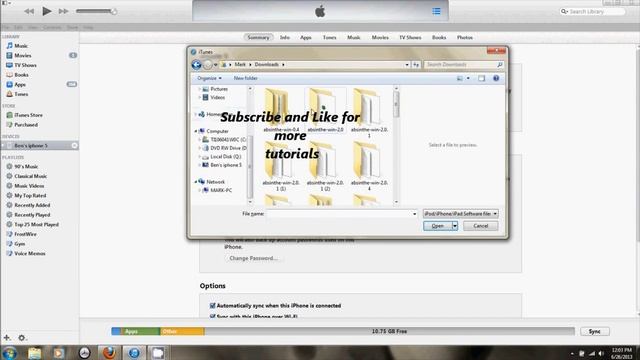The height and width of the screenshot is (360, 640).
Task: Switch to the device TV Shows tab
Action: pyautogui.click(x=410, y=38)
